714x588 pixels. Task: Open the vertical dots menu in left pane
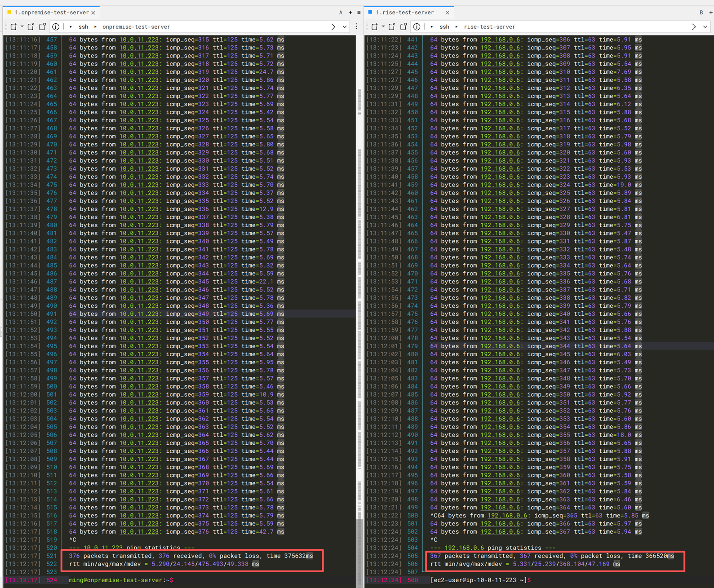pos(357,27)
